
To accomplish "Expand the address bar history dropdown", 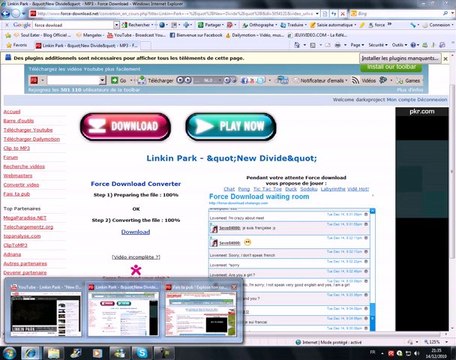I will [317, 14].
